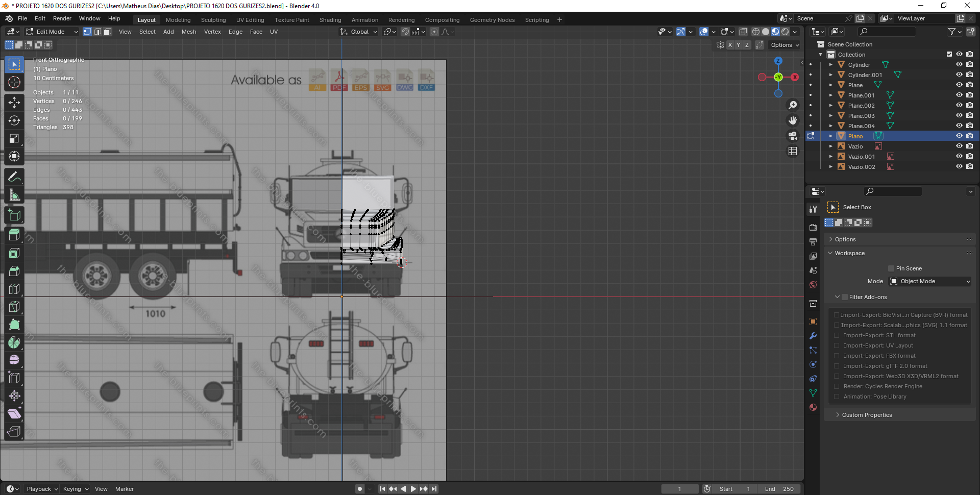Image resolution: width=980 pixels, height=495 pixels.
Task: Hide the Vazio.001 empty in viewport
Action: (x=959, y=157)
